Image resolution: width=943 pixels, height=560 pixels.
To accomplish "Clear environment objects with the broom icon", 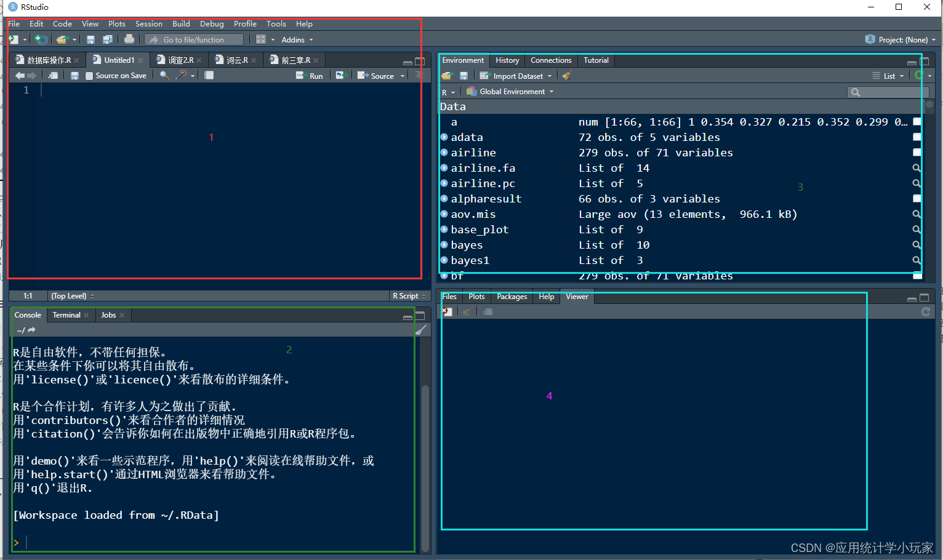I will (568, 75).
